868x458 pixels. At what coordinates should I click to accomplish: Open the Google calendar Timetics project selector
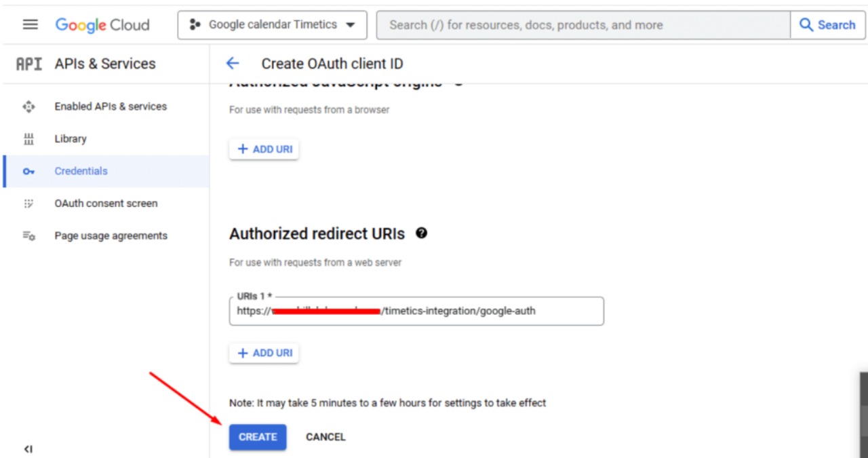[271, 24]
